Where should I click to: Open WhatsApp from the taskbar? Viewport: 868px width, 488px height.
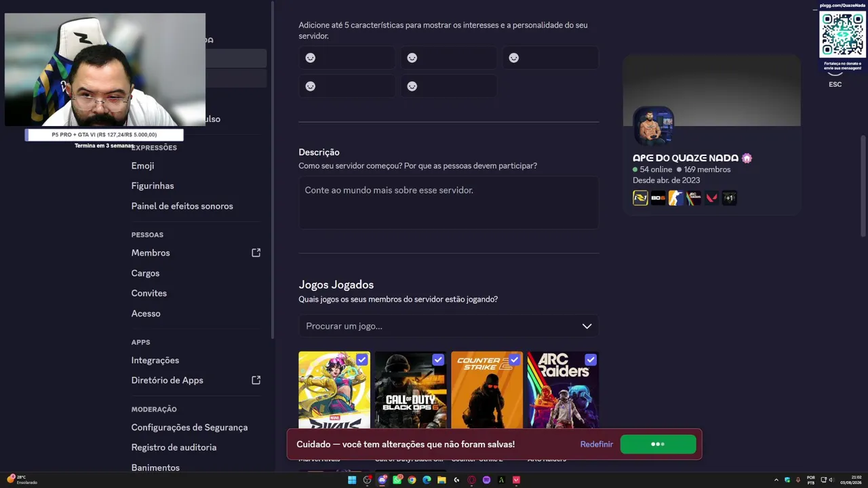click(397, 480)
